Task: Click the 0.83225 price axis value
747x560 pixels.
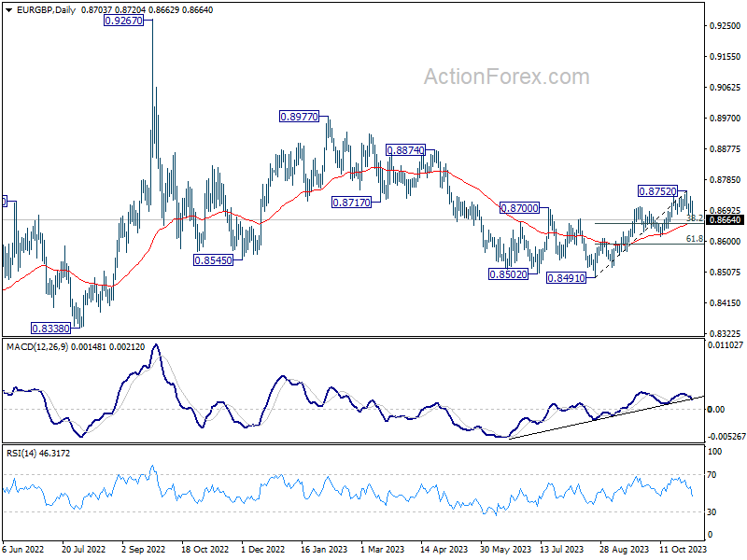Action: [726, 334]
